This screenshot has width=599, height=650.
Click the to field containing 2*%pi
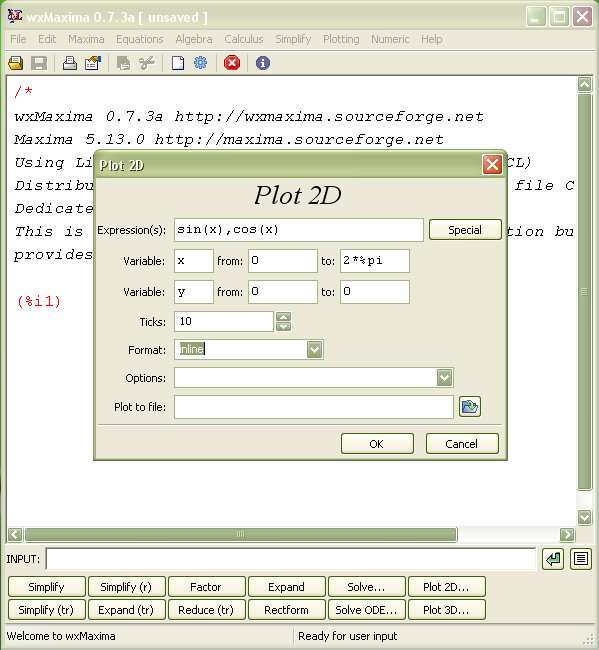[375, 261]
